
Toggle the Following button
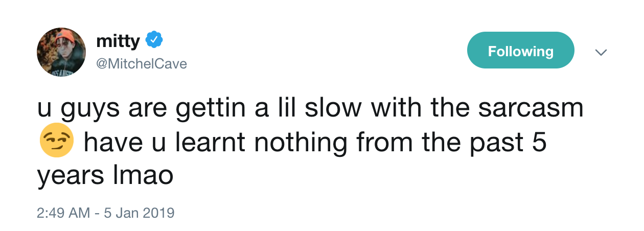click(520, 51)
